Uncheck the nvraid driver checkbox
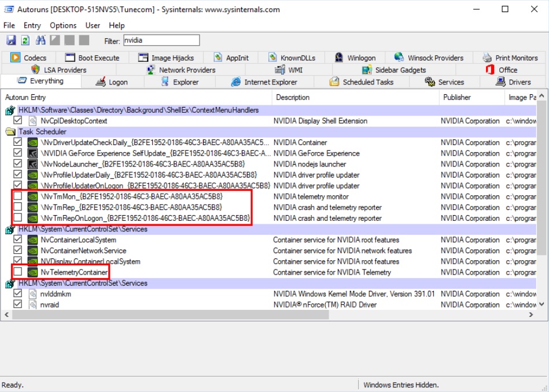 click(x=17, y=304)
